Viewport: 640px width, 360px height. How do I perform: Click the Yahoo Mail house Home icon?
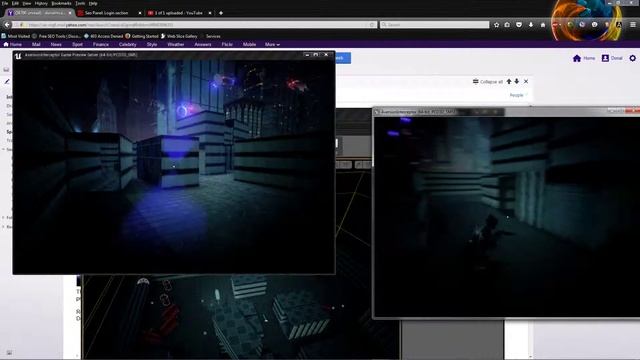pos(577,58)
